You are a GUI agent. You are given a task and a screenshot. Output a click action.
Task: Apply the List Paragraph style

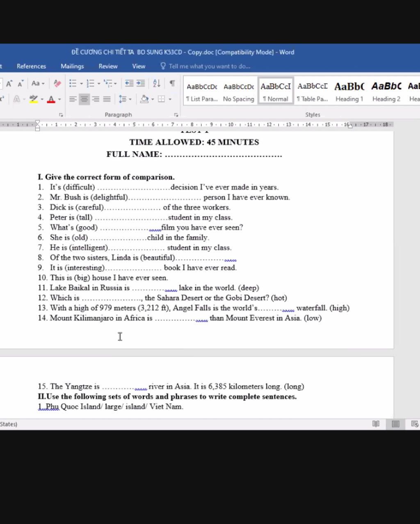pyautogui.click(x=202, y=91)
